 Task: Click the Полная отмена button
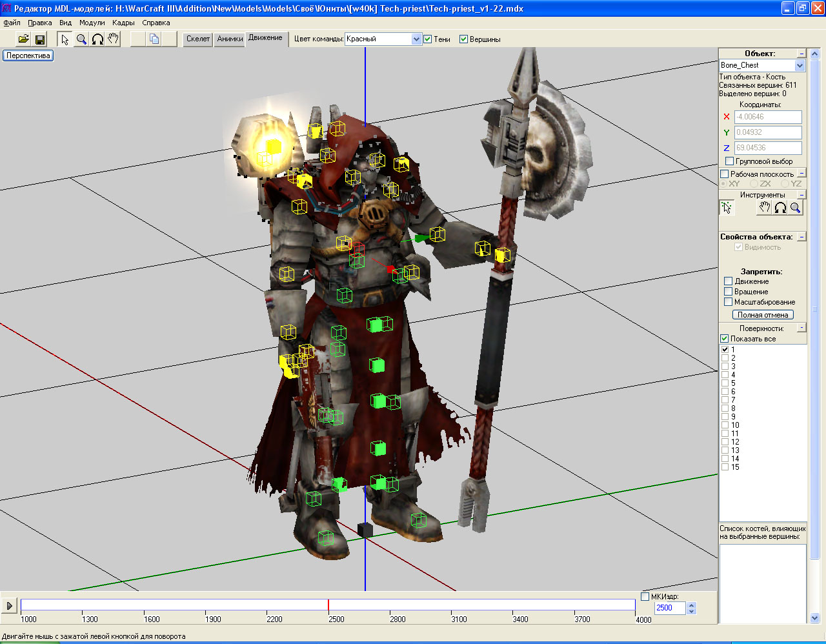pyautogui.click(x=763, y=315)
